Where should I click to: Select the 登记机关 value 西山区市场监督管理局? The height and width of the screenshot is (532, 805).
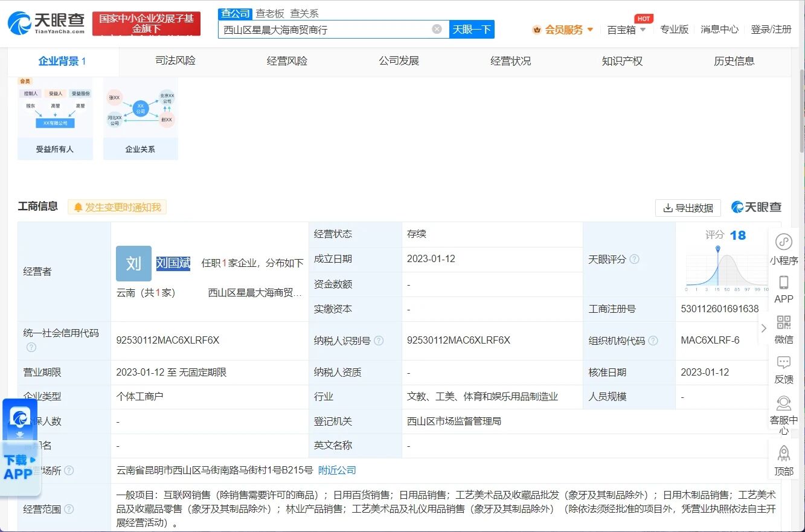tap(454, 421)
